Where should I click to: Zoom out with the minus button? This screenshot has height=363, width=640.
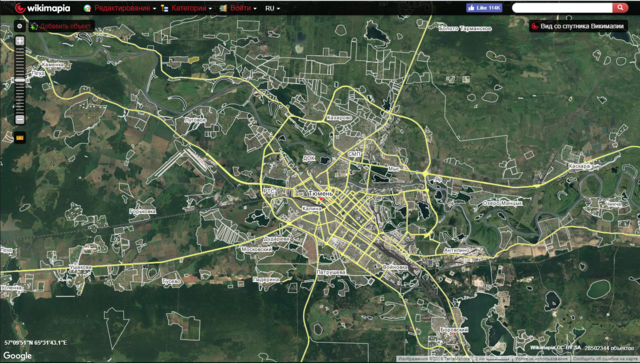[20, 120]
